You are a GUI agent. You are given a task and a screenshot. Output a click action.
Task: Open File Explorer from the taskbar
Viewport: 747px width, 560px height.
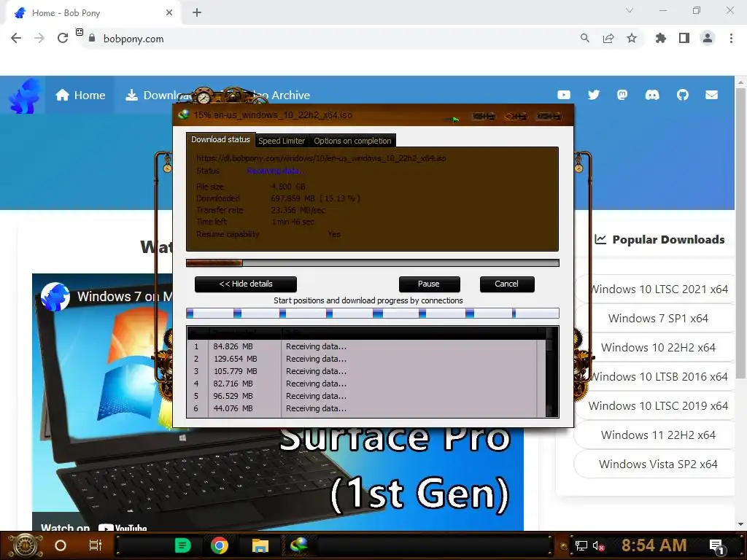tap(260, 545)
